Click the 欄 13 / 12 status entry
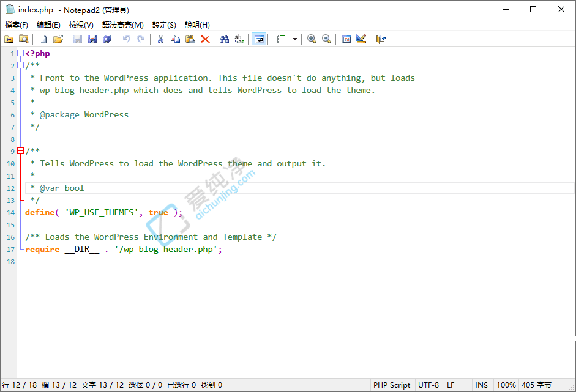This screenshot has height=392, width=576. click(x=59, y=385)
